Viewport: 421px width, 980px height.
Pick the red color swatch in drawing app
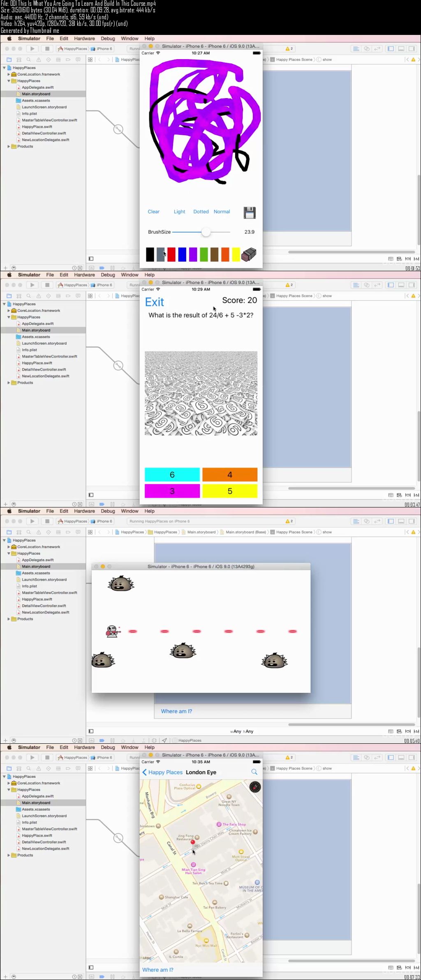(x=171, y=254)
